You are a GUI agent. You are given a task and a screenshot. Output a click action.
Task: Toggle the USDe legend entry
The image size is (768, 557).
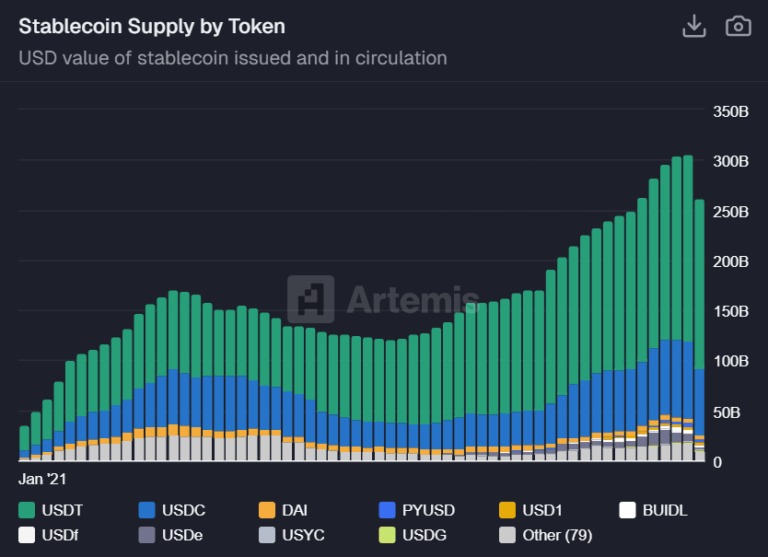pos(170,535)
